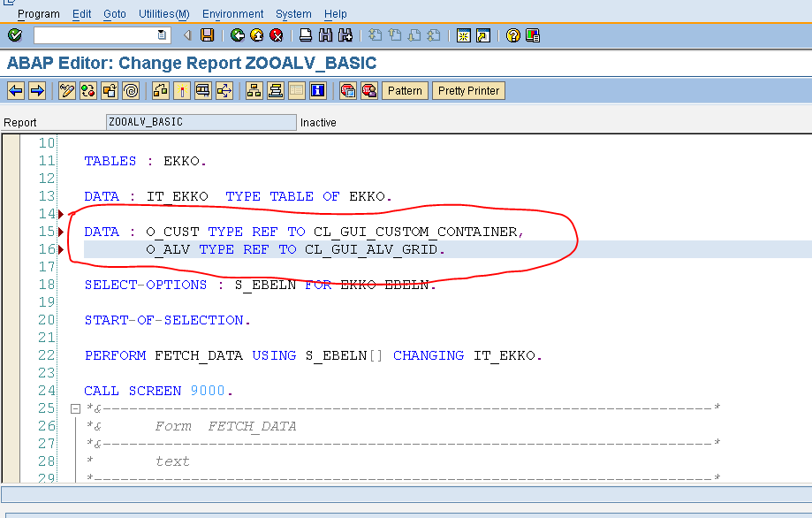Confirm entry with the green checkmark

(x=13, y=35)
